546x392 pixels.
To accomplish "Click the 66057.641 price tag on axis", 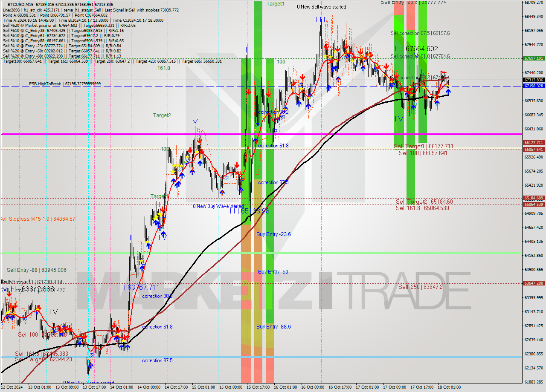I will point(533,149).
